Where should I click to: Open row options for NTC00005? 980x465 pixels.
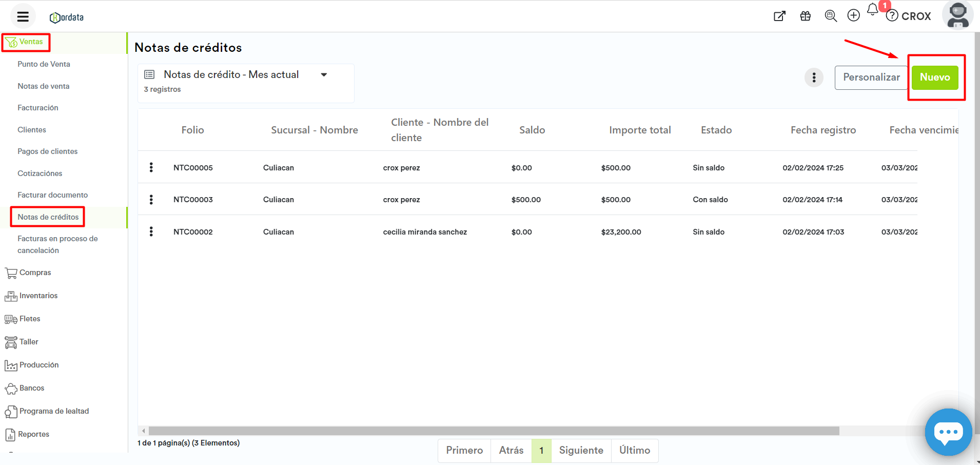[151, 167]
